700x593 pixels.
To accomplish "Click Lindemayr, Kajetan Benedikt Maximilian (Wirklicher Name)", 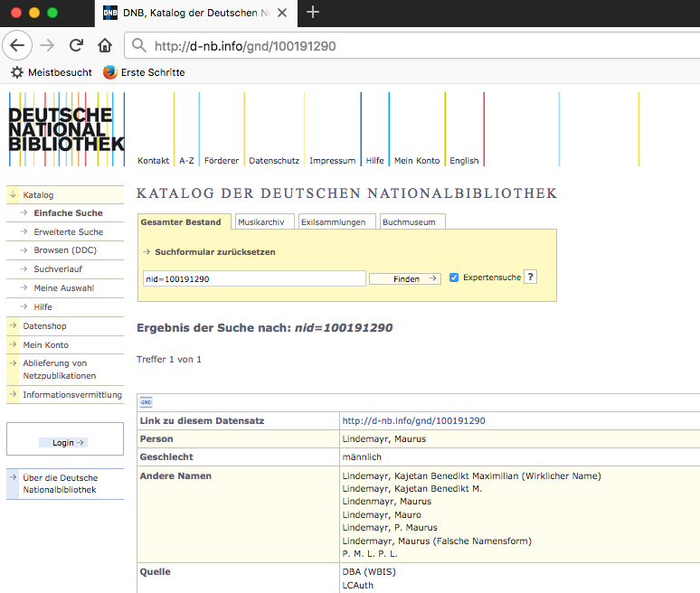I will [x=471, y=476].
